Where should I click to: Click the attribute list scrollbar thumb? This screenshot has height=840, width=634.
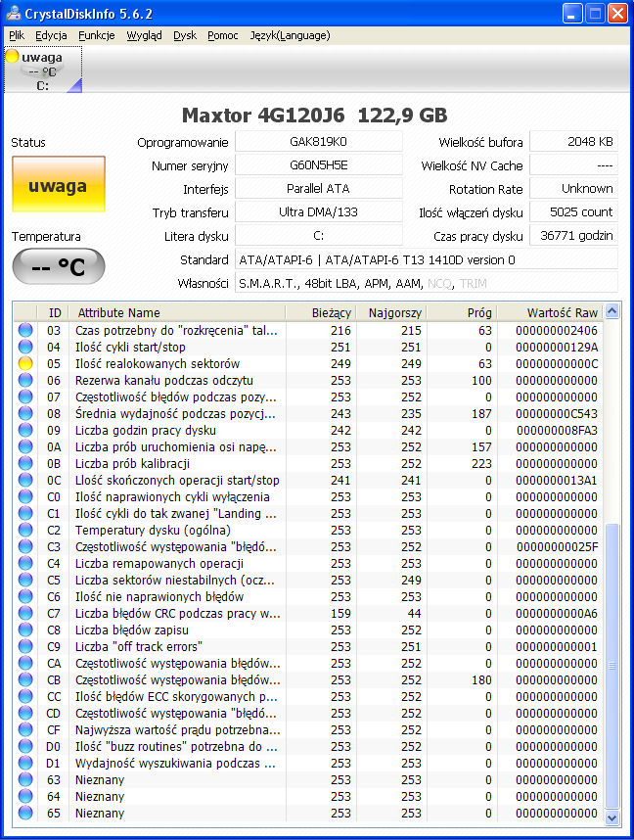point(612,666)
